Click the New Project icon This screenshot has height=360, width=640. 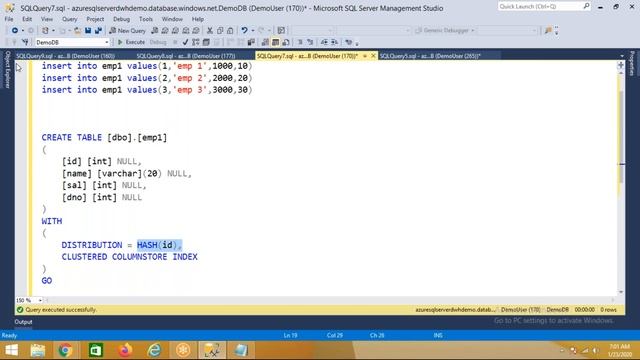(45, 31)
